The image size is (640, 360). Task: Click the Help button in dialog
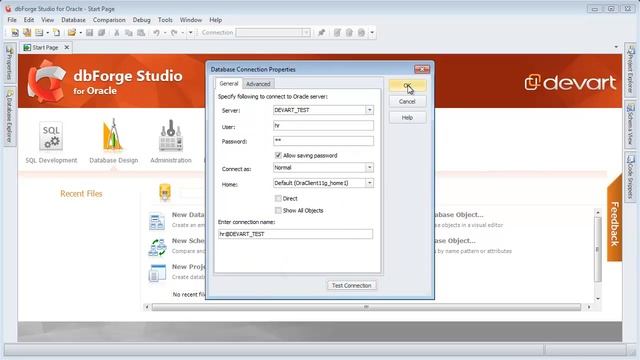[407, 118]
